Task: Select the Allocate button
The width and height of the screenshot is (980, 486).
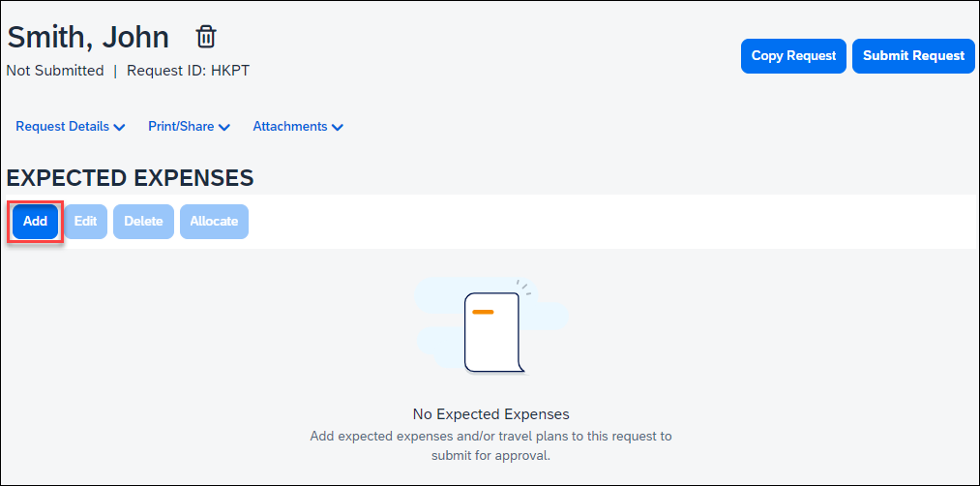Action: [214, 222]
